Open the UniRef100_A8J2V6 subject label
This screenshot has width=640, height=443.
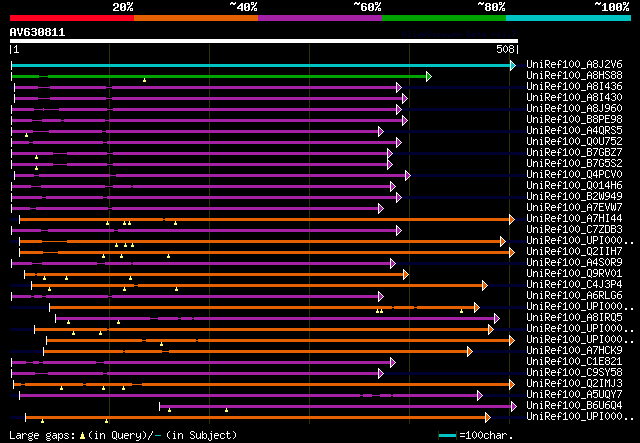click(574, 65)
